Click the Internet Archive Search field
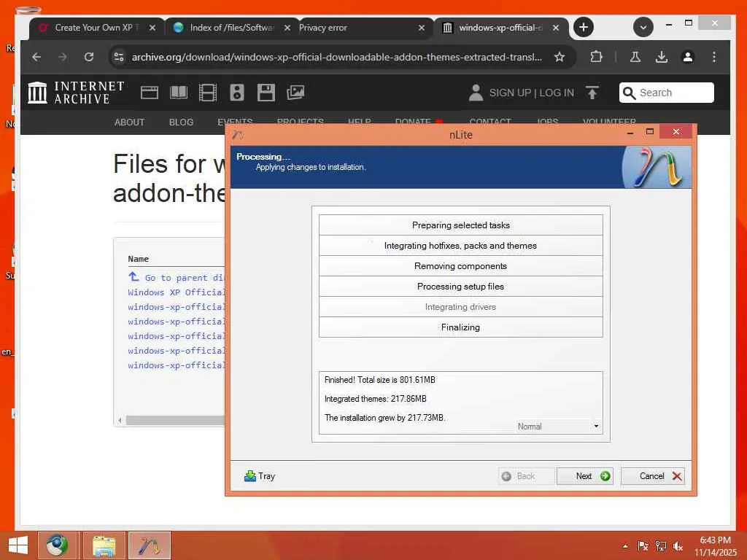747x560 pixels. point(667,93)
